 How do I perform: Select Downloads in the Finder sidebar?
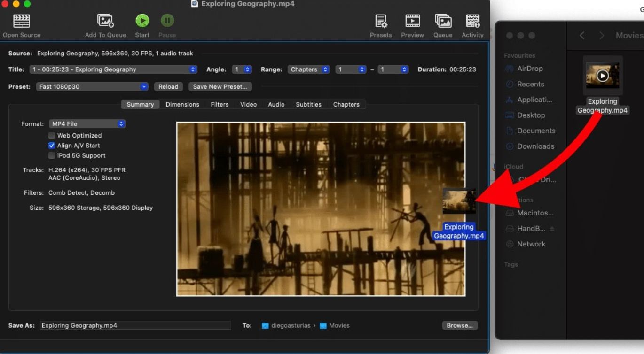point(535,146)
